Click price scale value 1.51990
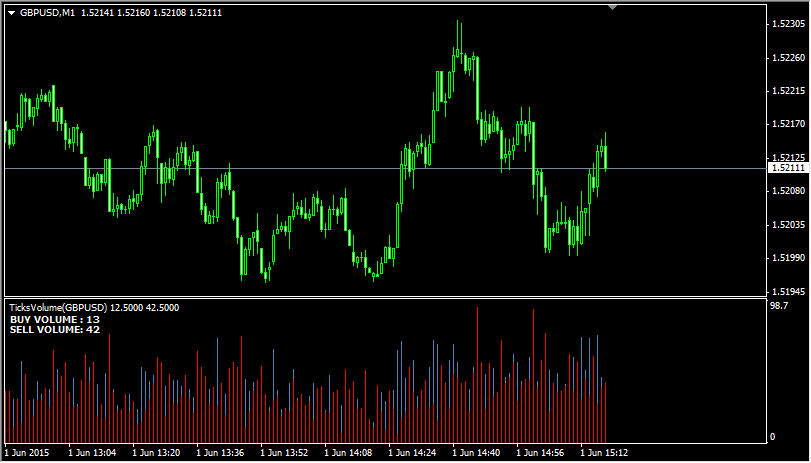The width and height of the screenshot is (811, 463). coord(788,258)
